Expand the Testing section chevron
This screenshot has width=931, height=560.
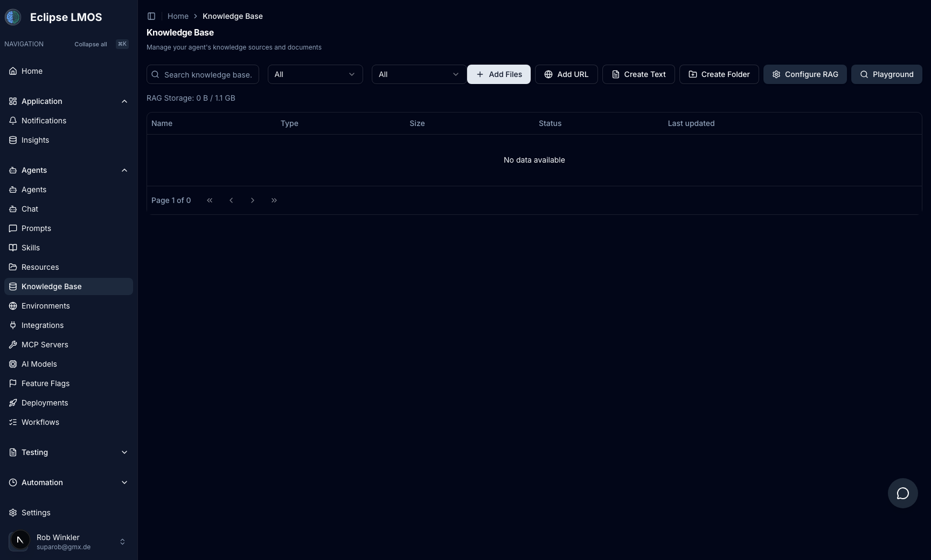(124, 452)
